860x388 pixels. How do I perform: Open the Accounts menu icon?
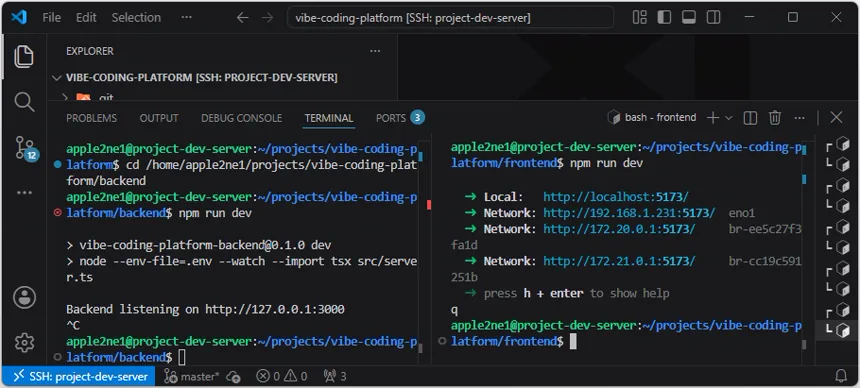pyautogui.click(x=24, y=297)
